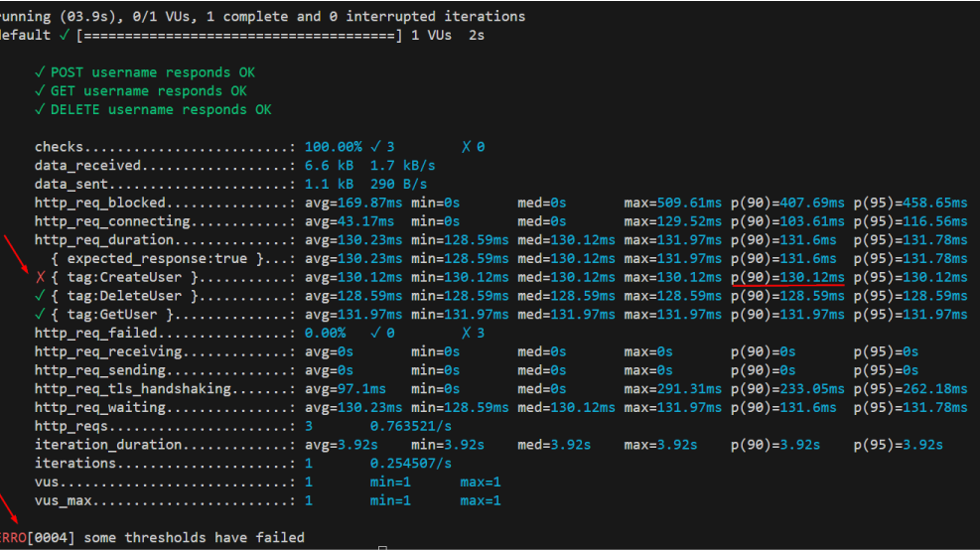Click http_req_connecting max=129.52ms

click(x=672, y=221)
